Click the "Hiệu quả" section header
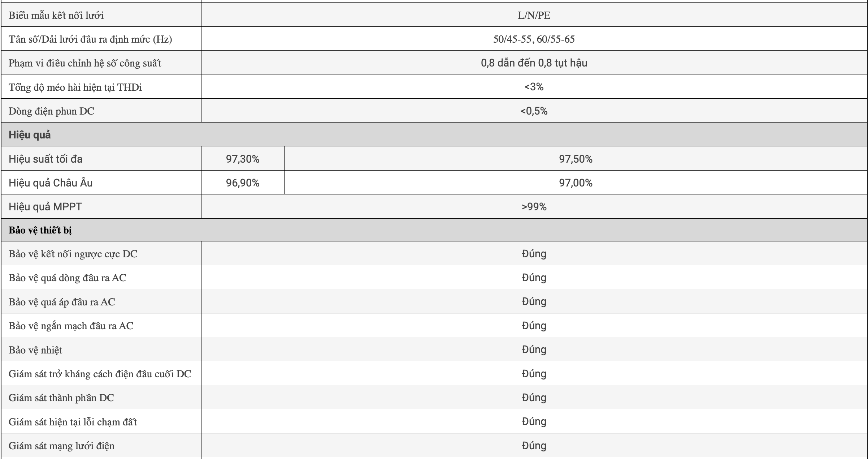 pos(30,135)
